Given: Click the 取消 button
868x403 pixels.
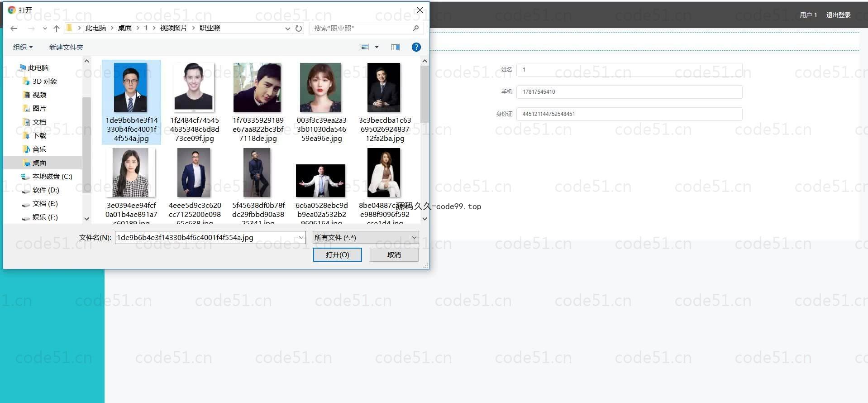Looking at the screenshot, I should 394,254.
